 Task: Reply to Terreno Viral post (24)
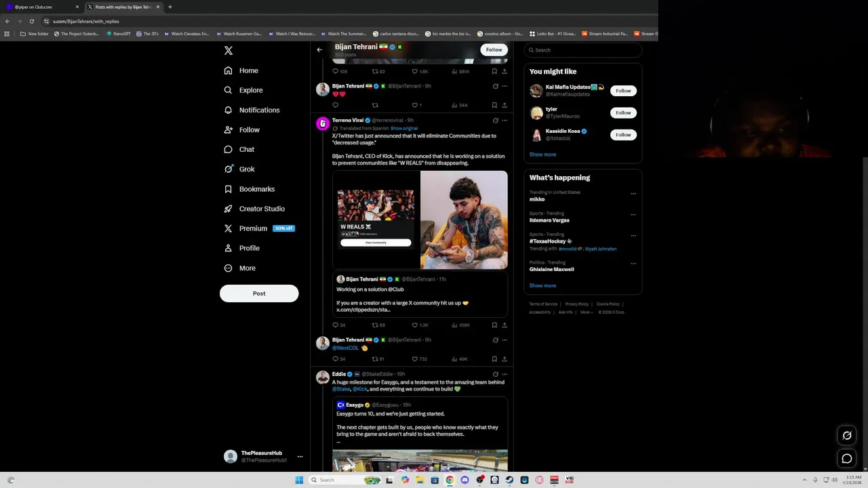(338, 325)
